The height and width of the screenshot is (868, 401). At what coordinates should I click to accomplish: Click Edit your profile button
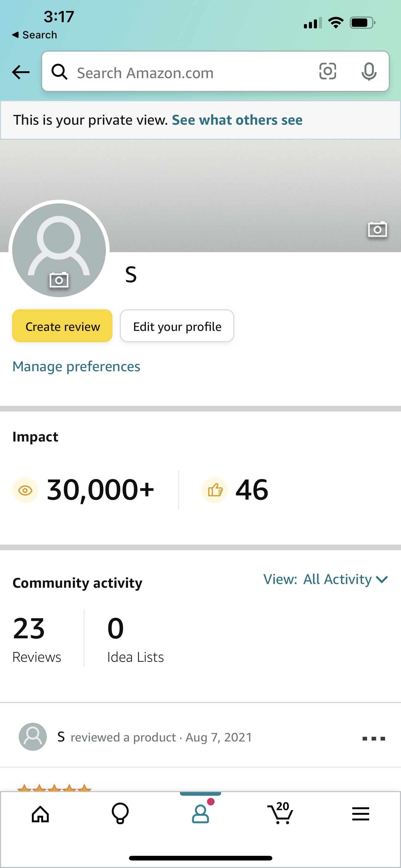[x=177, y=326]
